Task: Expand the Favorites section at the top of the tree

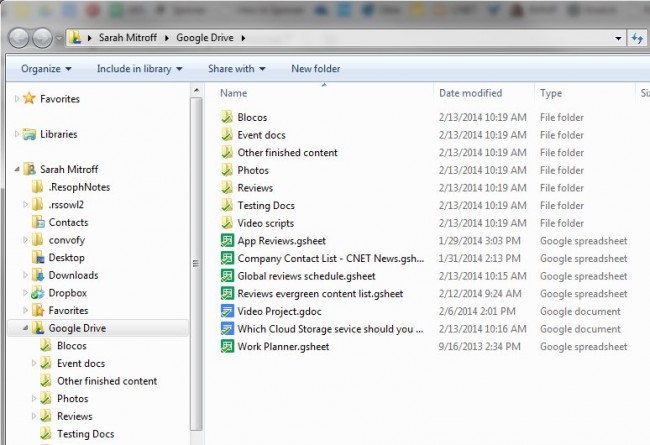Action: [x=17, y=99]
